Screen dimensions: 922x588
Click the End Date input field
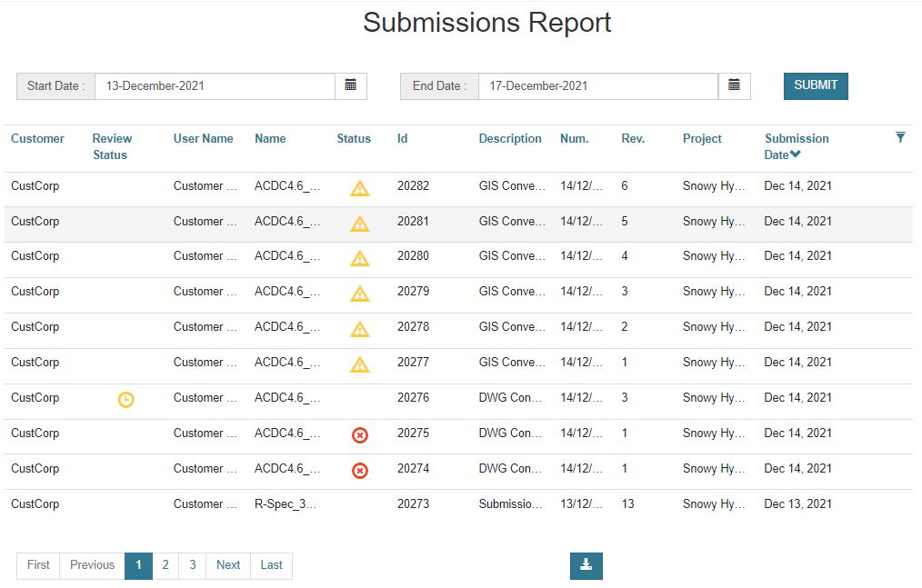[597, 86]
